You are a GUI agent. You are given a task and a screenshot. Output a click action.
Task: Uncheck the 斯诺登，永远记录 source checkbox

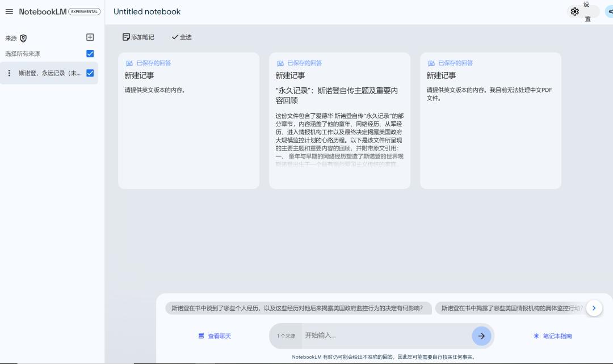[89, 73]
